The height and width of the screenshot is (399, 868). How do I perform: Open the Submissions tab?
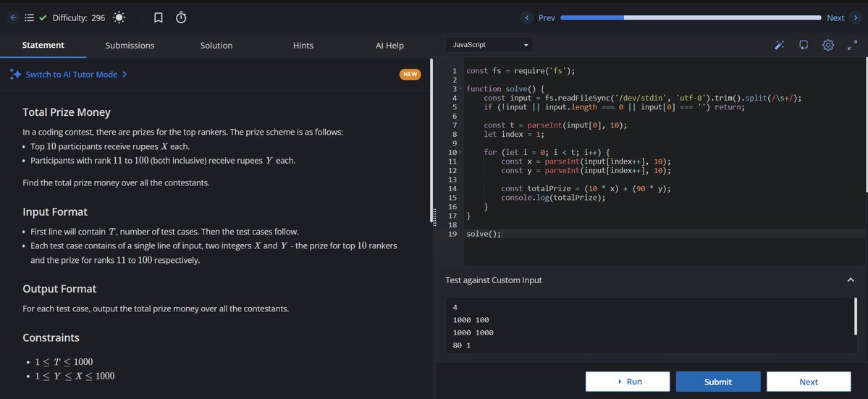coord(130,46)
